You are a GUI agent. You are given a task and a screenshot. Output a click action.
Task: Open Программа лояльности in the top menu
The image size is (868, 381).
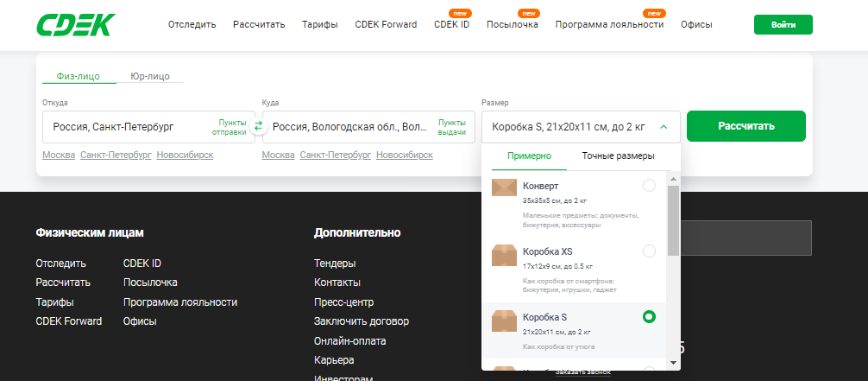coord(609,24)
